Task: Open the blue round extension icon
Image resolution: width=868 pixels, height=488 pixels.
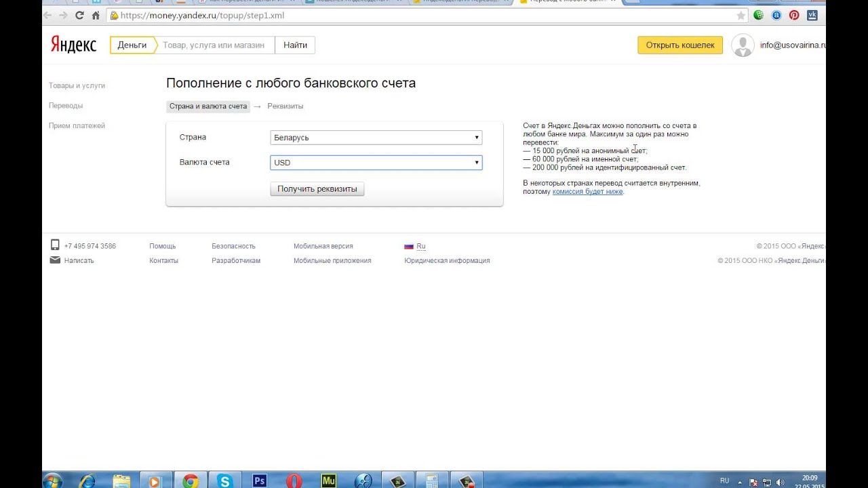Action: click(777, 15)
